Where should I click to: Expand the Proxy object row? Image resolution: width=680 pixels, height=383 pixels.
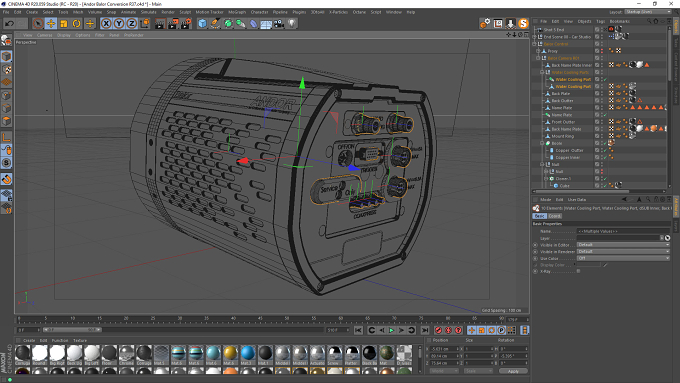[538, 51]
